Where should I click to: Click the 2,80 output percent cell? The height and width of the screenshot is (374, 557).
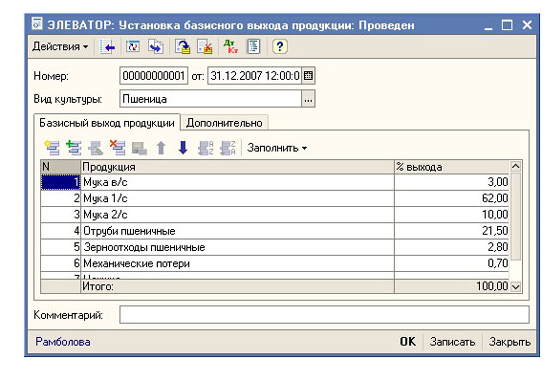click(452, 247)
